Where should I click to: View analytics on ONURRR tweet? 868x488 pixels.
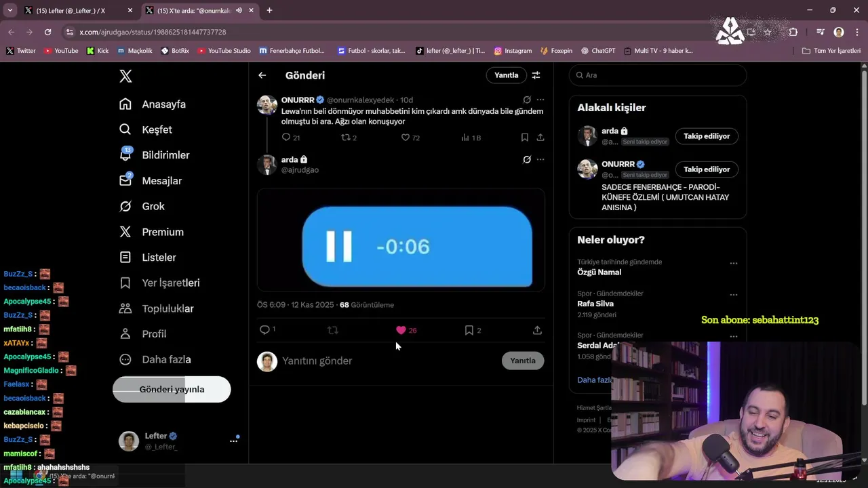coord(471,138)
